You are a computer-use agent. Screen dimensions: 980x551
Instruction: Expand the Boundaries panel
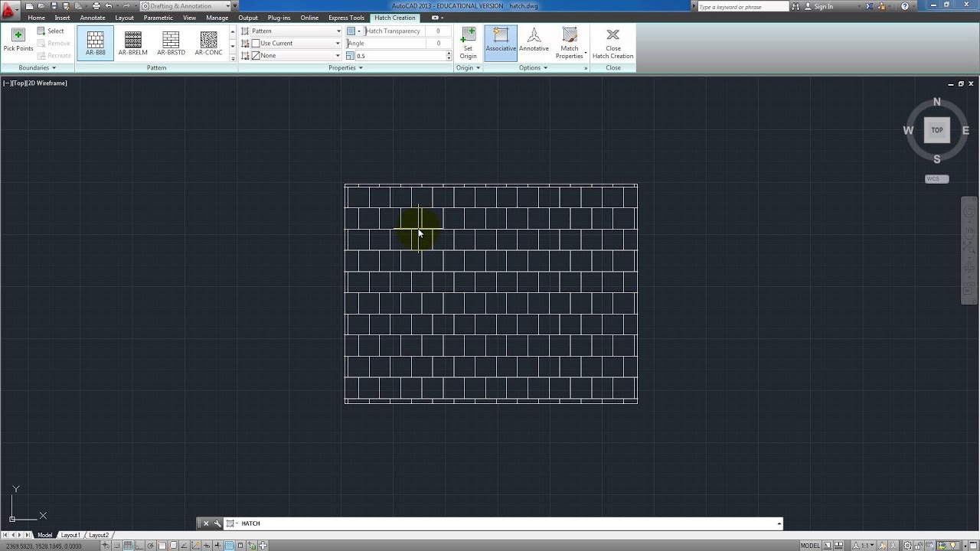pos(38,68)
